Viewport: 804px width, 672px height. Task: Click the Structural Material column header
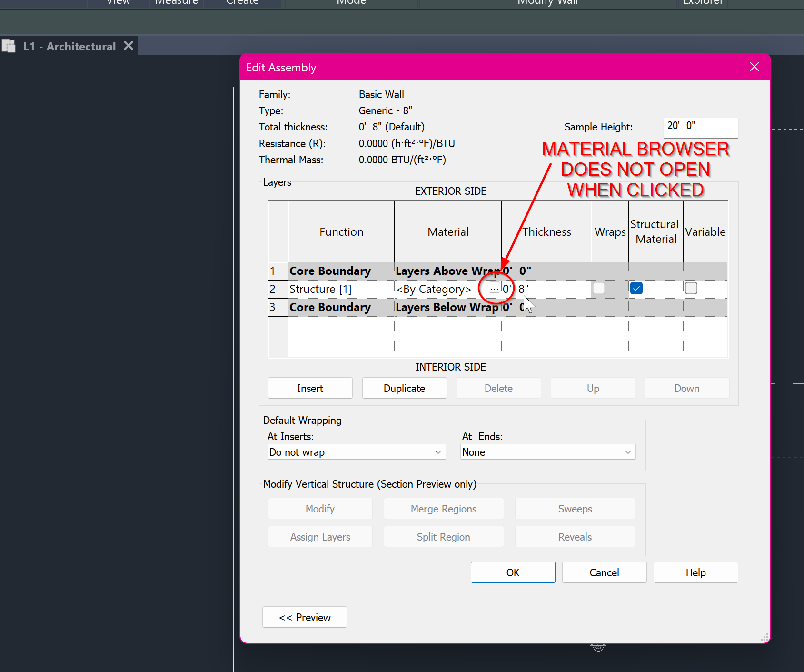(x=656, y=231)
